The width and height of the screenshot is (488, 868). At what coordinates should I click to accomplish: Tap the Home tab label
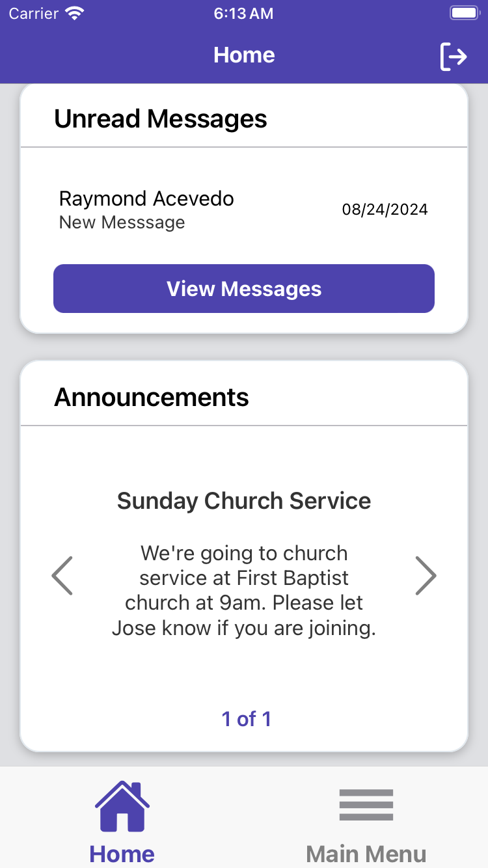point(122,854)
